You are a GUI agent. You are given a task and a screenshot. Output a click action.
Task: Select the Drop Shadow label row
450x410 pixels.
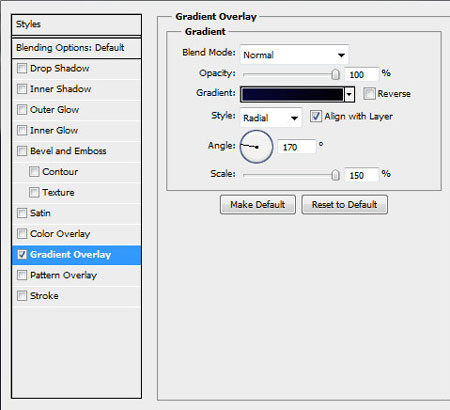point(60,69)
